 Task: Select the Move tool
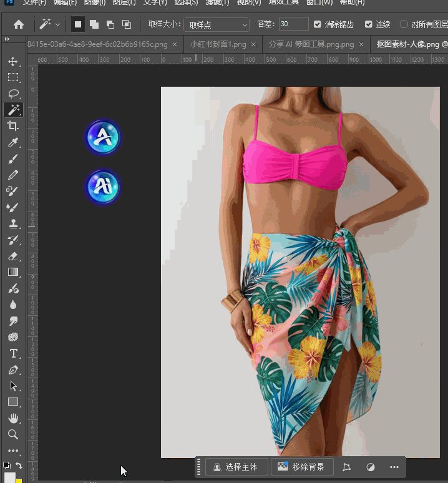click(12, 62)
